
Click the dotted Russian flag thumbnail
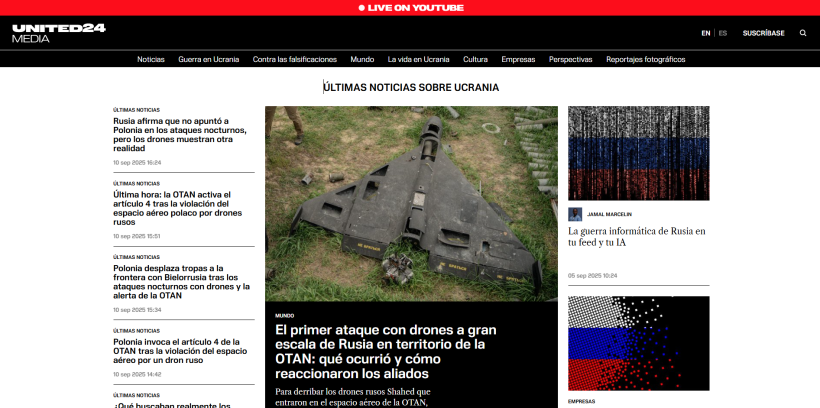click(x=639, y=343)
